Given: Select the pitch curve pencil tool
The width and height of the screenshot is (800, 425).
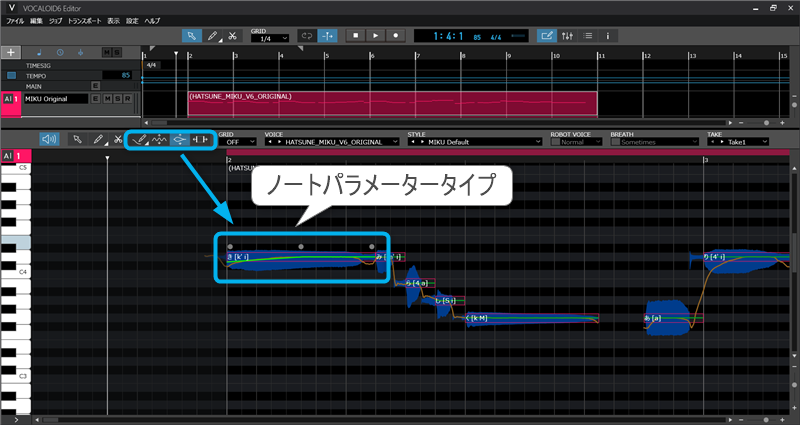Looking at the screenshot, I should coord(139,139).
